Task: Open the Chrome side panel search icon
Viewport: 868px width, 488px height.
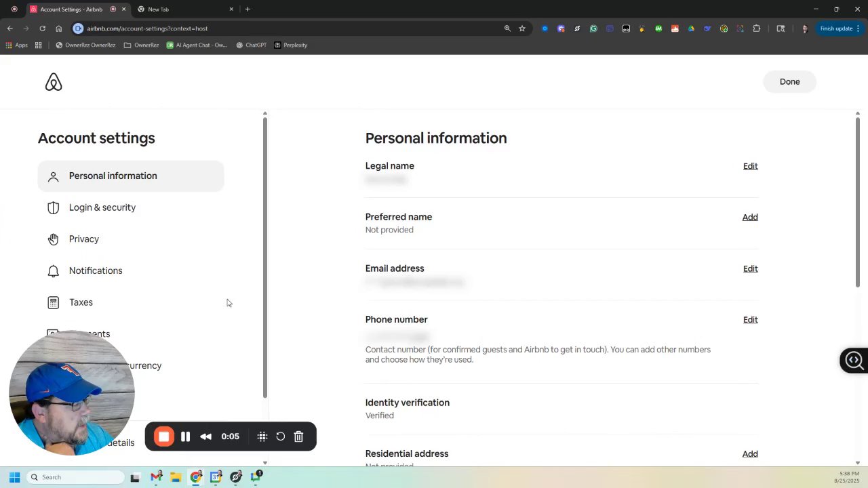Action: pyautogui.click(x=781, y=28)
